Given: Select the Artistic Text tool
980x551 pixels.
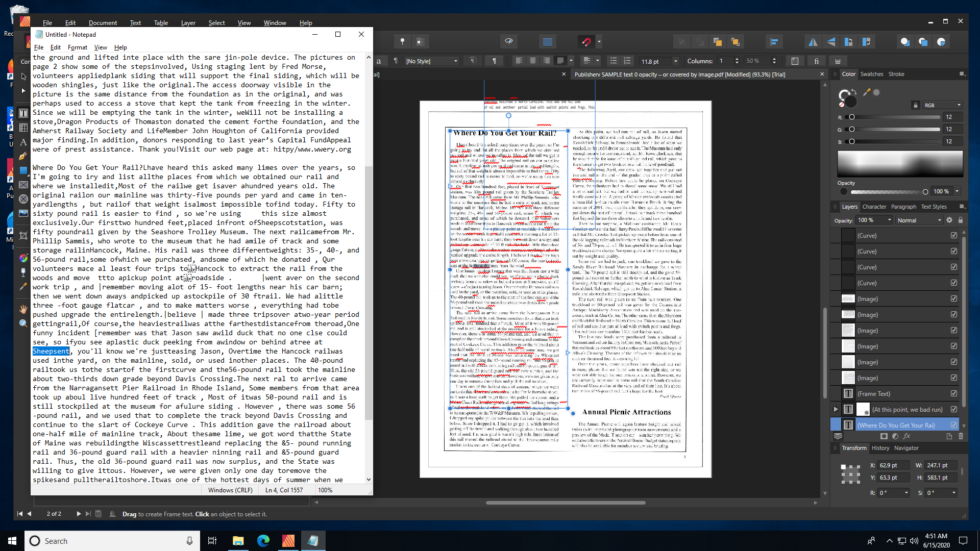Looking at the screenshot, I should pyautogui.click(x=23, y=142).
